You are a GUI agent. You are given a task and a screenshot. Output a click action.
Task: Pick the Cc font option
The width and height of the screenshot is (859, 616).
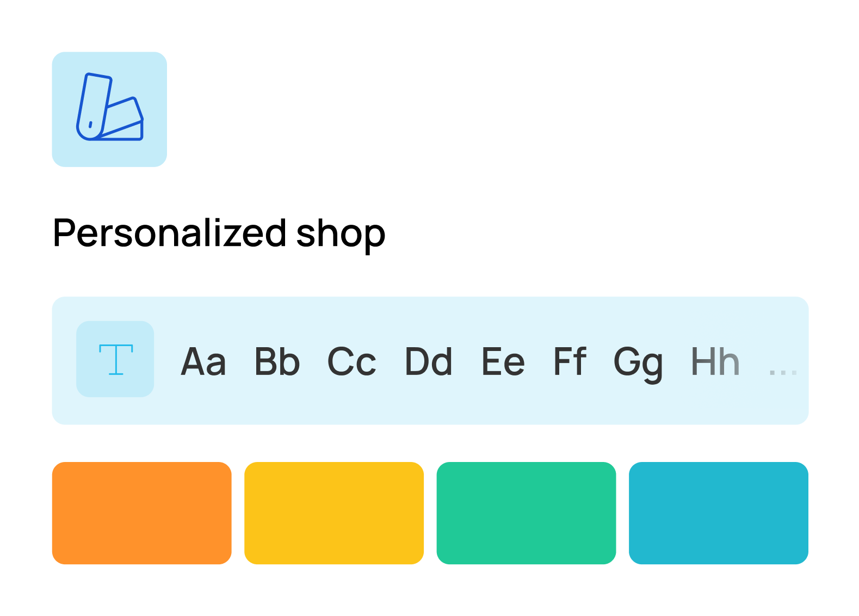click(x=351, y=362)
